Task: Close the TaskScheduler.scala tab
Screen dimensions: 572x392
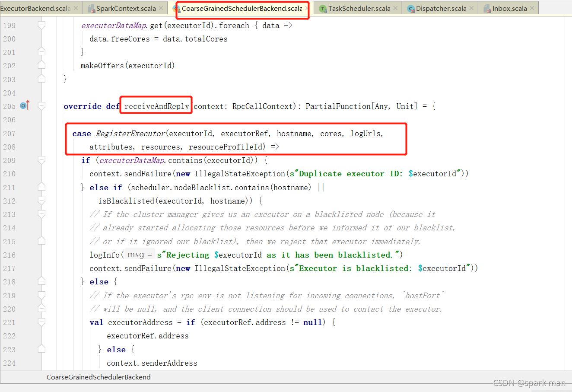Action: click(x=395, y=8)
